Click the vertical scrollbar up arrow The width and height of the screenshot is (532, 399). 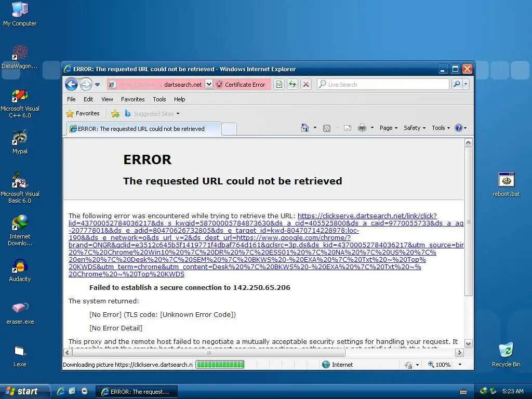(468, 142)
